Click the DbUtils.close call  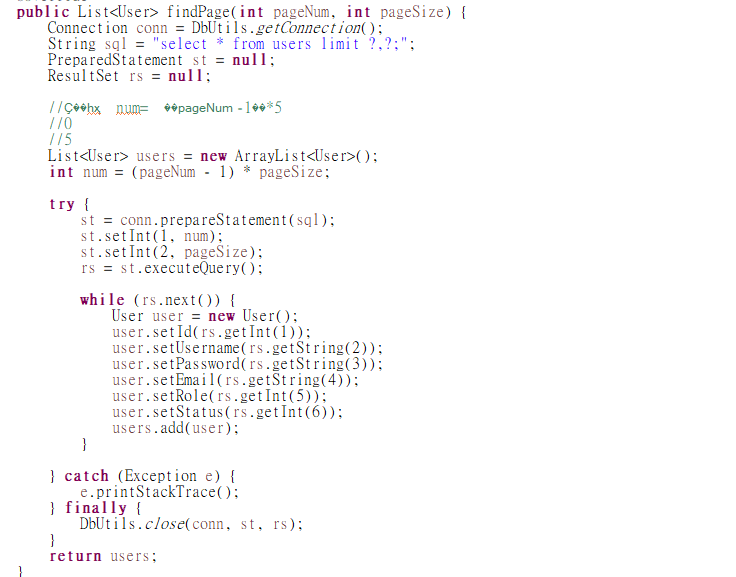[191, 524]
